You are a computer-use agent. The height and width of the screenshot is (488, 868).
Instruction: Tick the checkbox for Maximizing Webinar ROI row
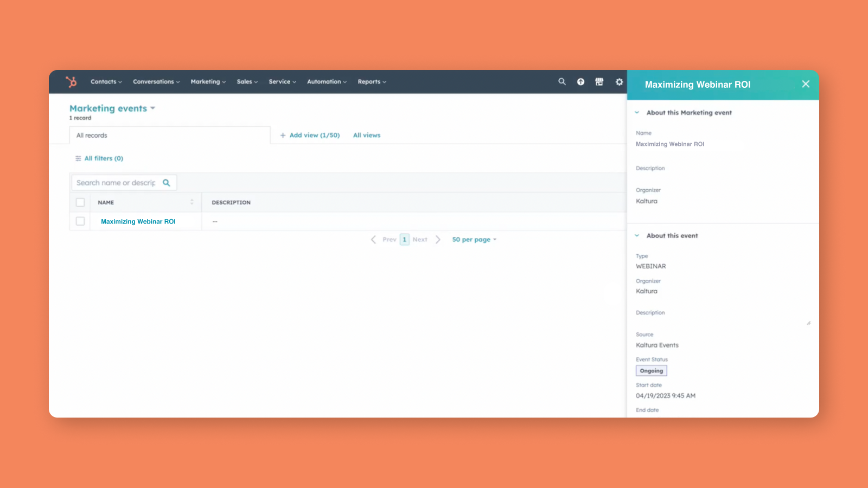80,221
